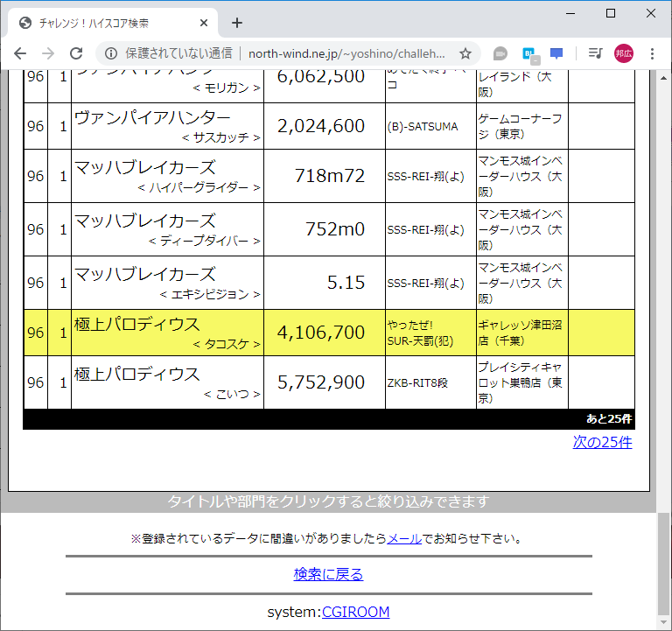Screen dimensions: 672x631
Task: Click マンモス城インベーダーハウス in 718m72 row
Action: 521,176
